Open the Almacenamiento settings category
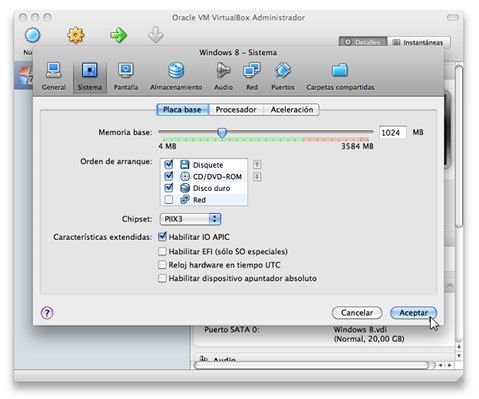Image resolution: width=479 pixels, height=399 pixels. tap(176, 76)
